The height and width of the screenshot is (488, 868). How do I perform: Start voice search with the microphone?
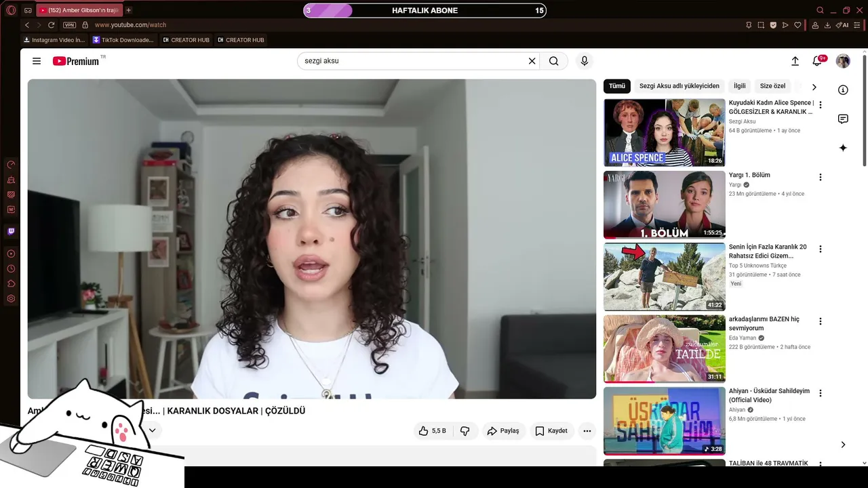coord(585,61)
